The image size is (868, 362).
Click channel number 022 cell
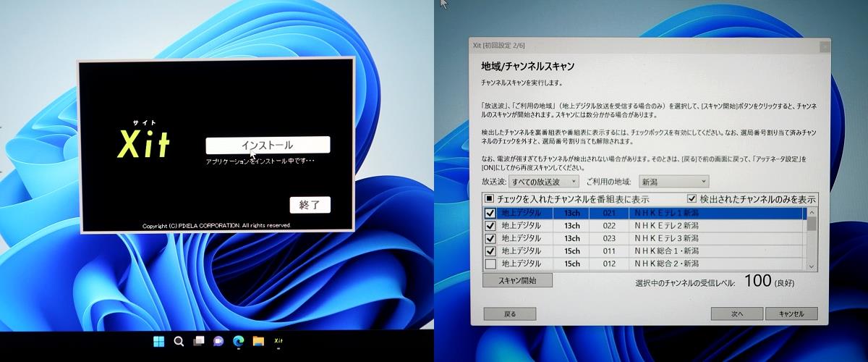[608, 226]
